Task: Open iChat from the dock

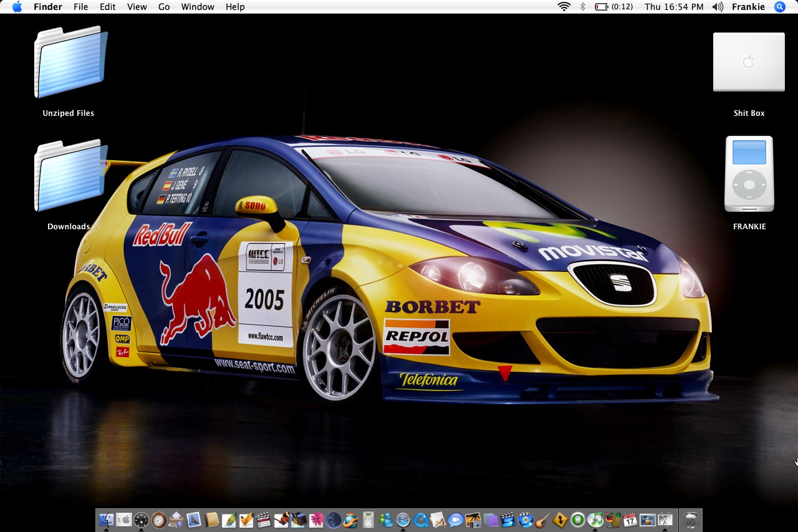Action: [456, 520]
